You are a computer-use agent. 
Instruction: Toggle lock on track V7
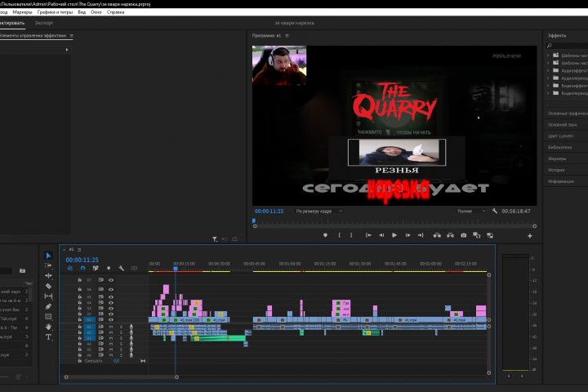tap(79, 280)
